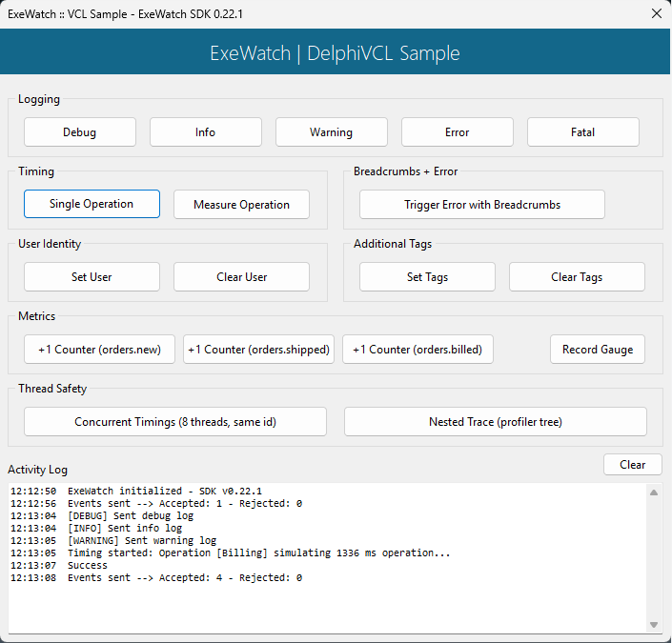Click scroll-down arrow in Activity Log
Viewport: 672px width, 643px height.
[x=654, y=625]
